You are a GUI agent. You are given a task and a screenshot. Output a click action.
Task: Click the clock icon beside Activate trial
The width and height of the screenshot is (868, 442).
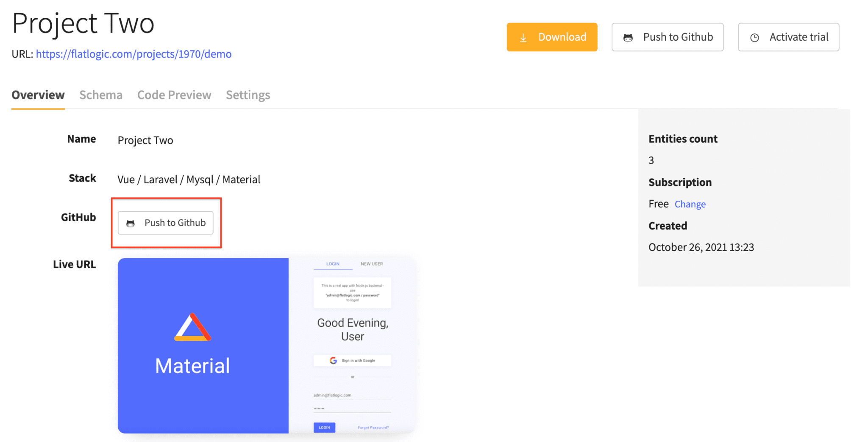click(754, 38)
